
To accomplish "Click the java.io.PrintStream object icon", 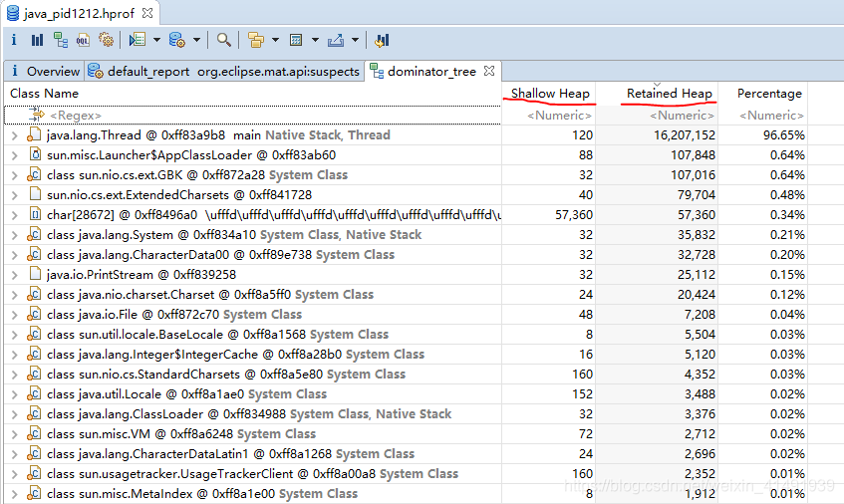I will pyautogui.click(x=35, y=274).
